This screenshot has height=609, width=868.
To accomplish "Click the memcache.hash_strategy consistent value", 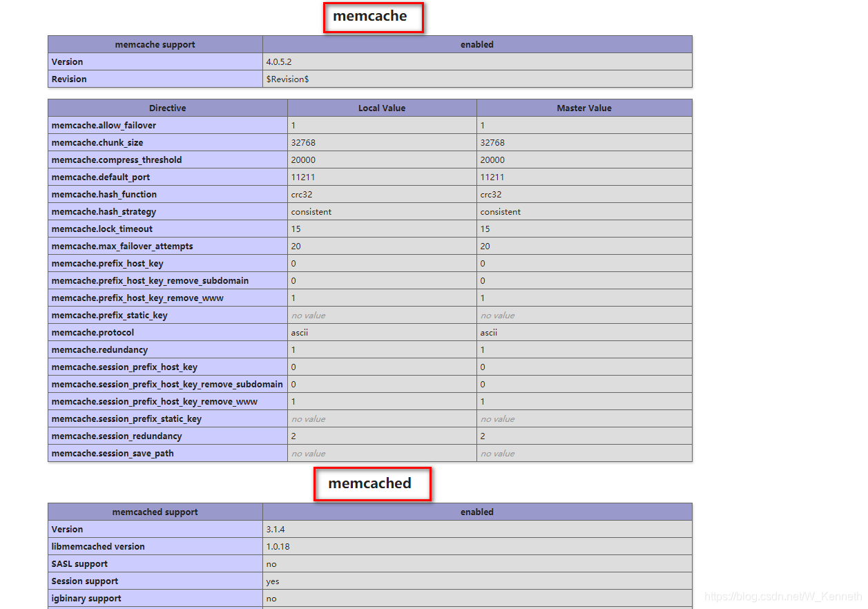I will [311, 211].
